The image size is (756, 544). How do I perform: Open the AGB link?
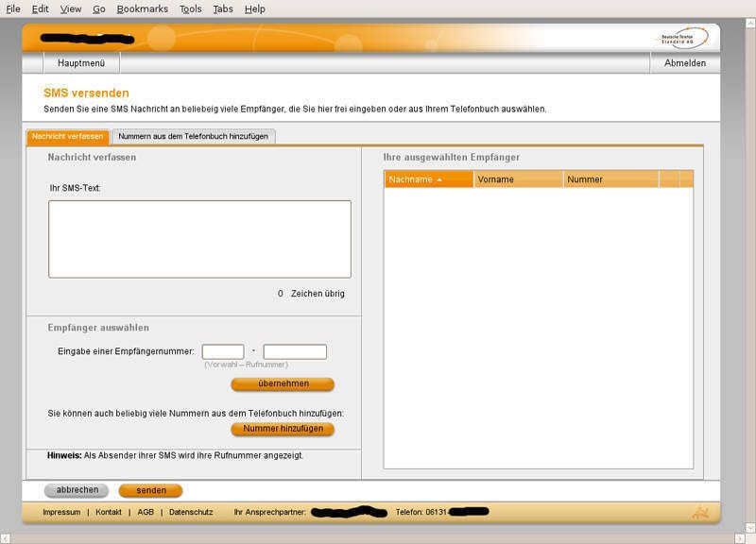146,512
